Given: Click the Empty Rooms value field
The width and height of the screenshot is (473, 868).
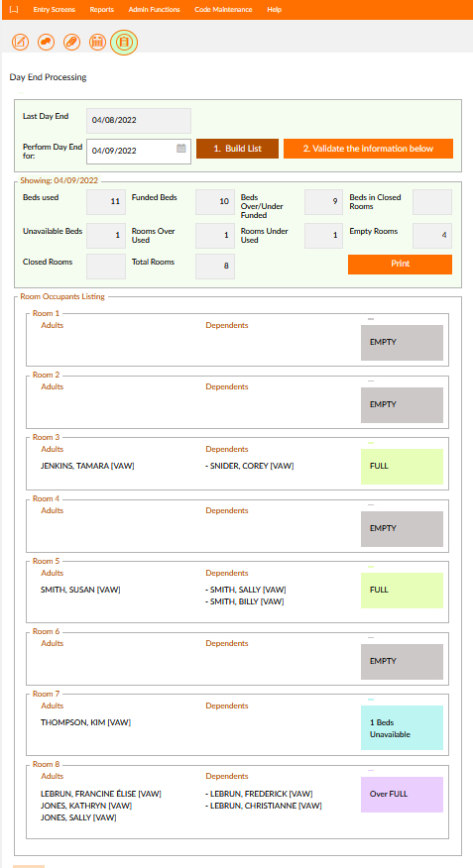Looking at the screenshot, I should [432, 235].
